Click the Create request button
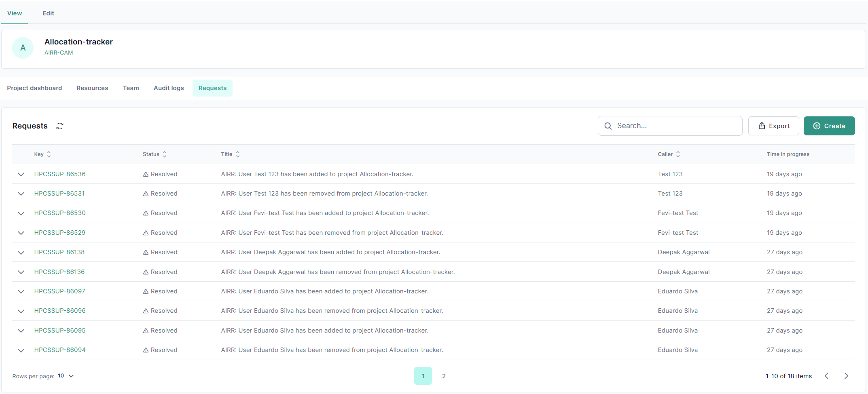 829,126
